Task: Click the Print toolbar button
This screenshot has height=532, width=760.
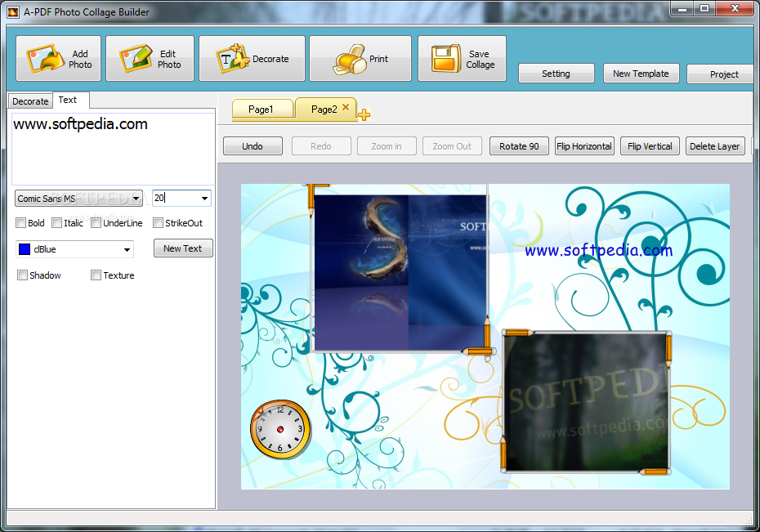Action: (x=360, y=59)
